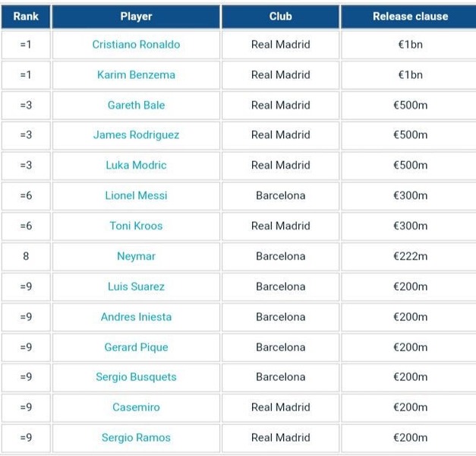
Task: Select the James Rodriguez link
Action: pyautogui.click(x=136, y=135)
